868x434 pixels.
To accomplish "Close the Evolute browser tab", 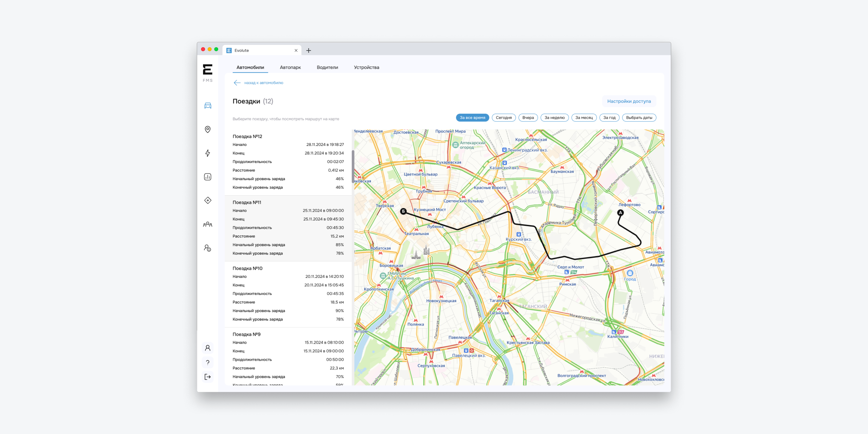I will pos(296,51).
